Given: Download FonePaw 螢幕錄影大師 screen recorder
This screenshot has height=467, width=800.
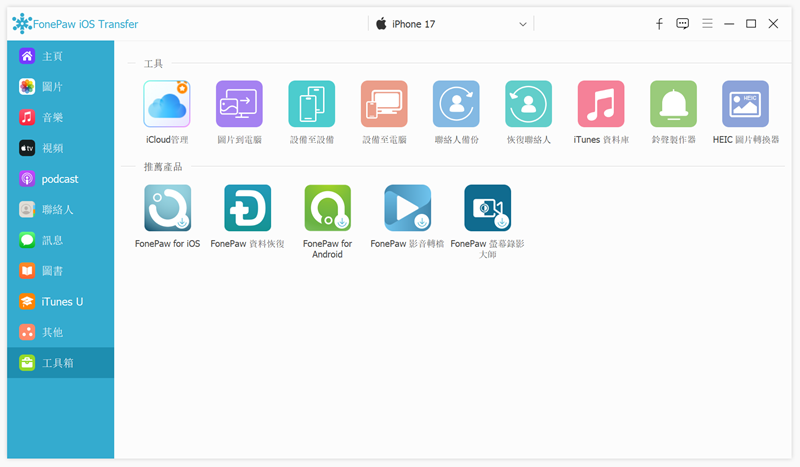Looking at the screenshot, I should (x=488, y=208).
